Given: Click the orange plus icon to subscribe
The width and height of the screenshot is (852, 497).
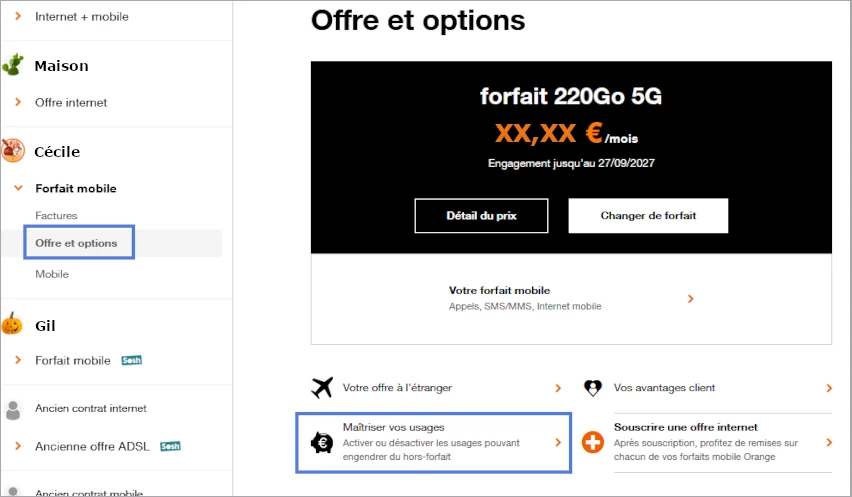Looking at the screenshot, I should 593,442.
